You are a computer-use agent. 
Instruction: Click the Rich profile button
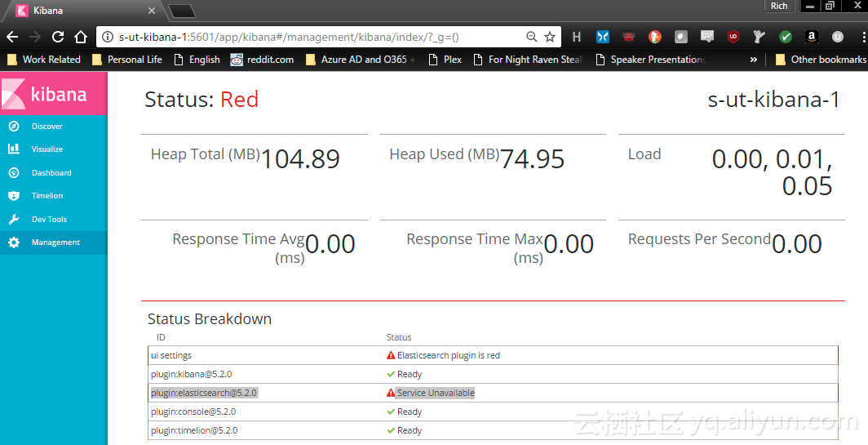[x=779, y=6]
